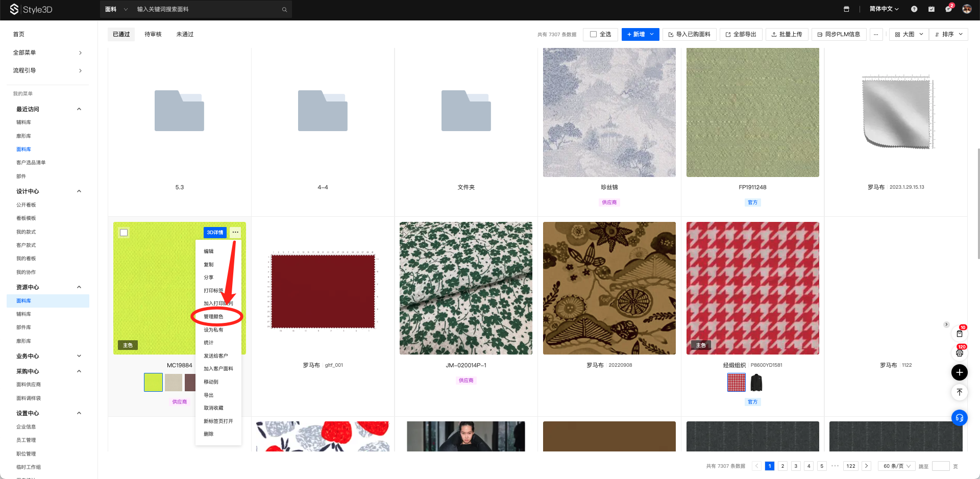Open the print queue floating icon
The image size is (980, 479).
coord(960,353)
